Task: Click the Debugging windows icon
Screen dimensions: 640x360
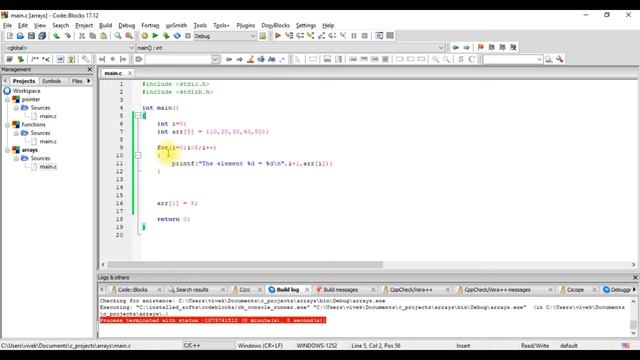Action: pyautogui.click(x=379, y=36)
